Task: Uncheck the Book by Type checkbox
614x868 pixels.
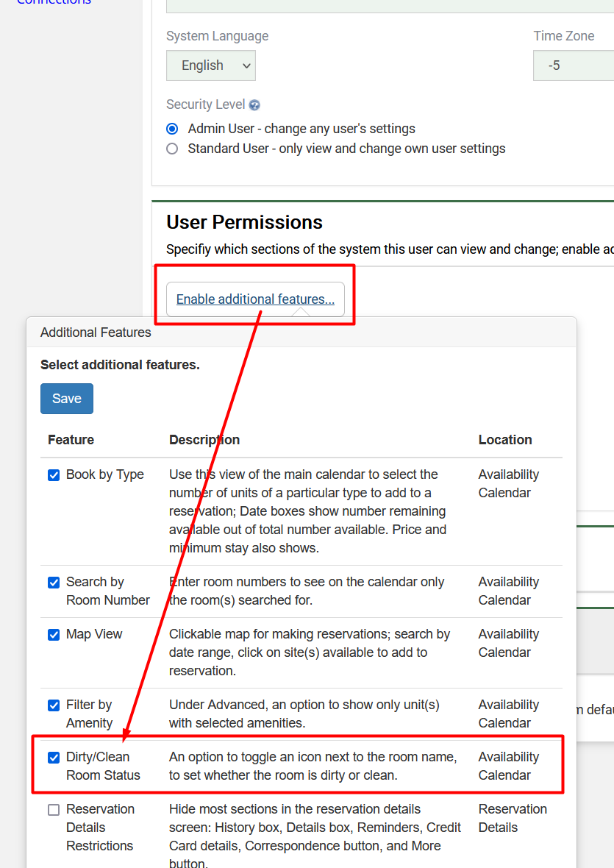Action: point(54,475)
